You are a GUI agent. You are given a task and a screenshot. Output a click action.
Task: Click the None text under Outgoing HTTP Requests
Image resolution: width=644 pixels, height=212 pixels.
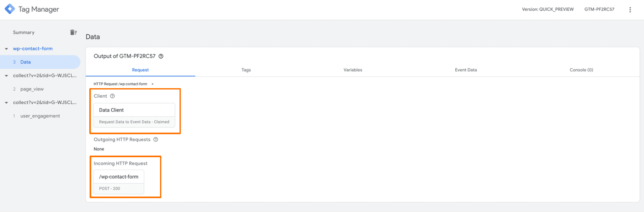pos(99,149)
